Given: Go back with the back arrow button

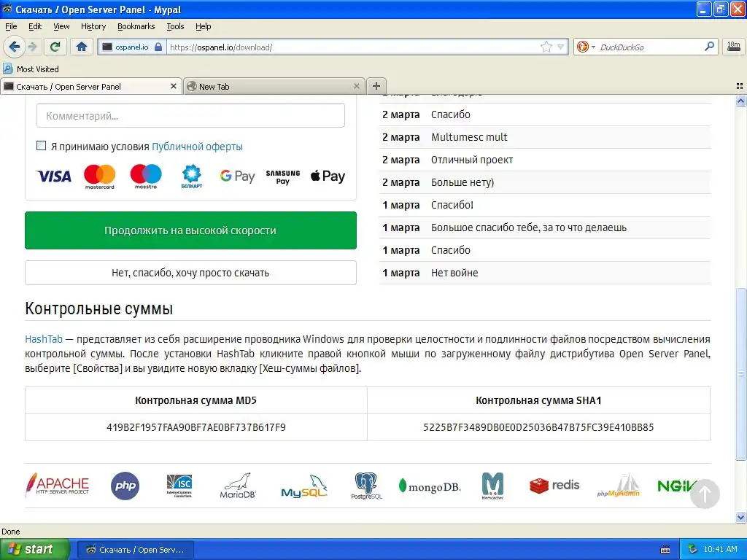Looking at the screenshot, I should pyautogui.click(x=14, y=47).
